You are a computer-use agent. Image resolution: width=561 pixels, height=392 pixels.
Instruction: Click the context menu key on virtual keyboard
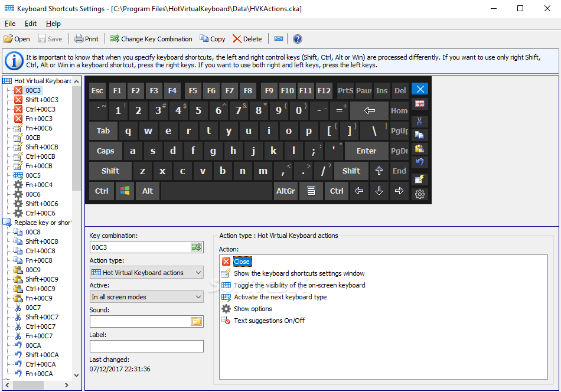pos(311,191)
